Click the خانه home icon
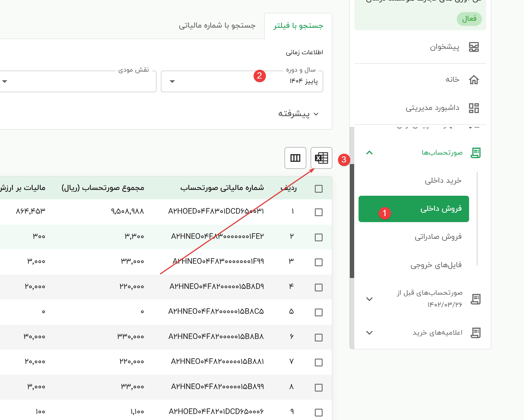 click(x=473, y=80)
